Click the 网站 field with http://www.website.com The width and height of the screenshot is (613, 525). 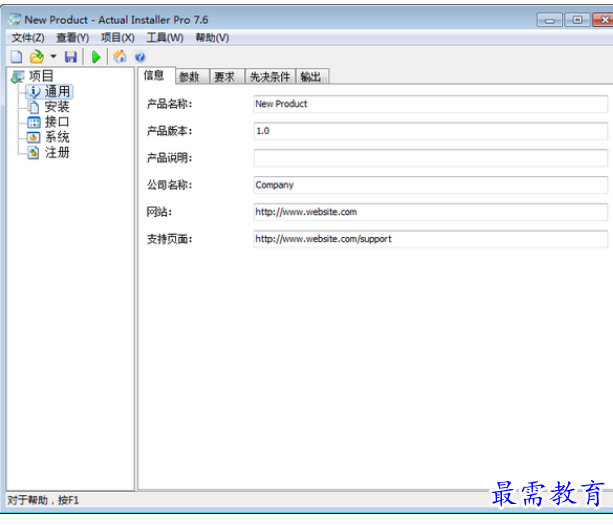point(431,212)
